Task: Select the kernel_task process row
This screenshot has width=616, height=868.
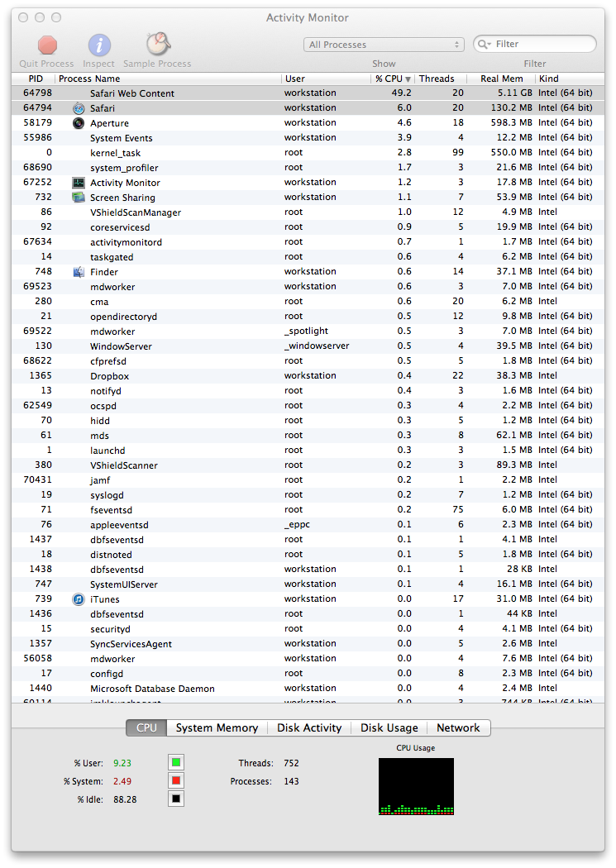Action: pyautogui.click(x=308, y=153)
